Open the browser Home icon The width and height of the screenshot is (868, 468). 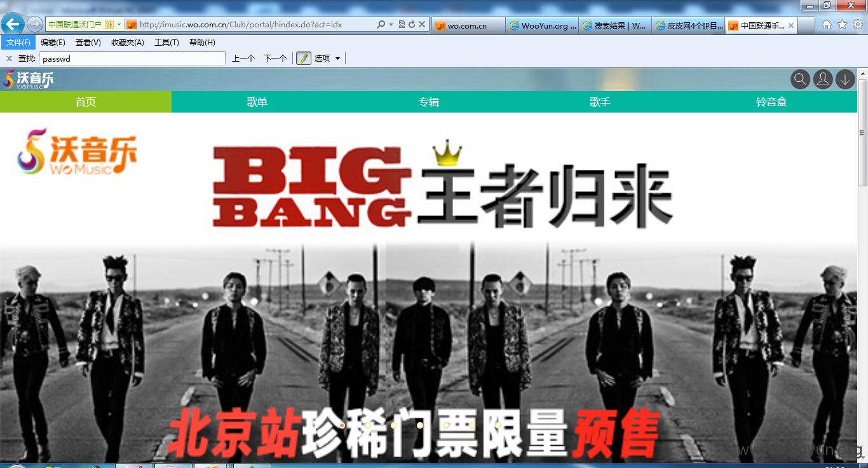pos(827,24)
